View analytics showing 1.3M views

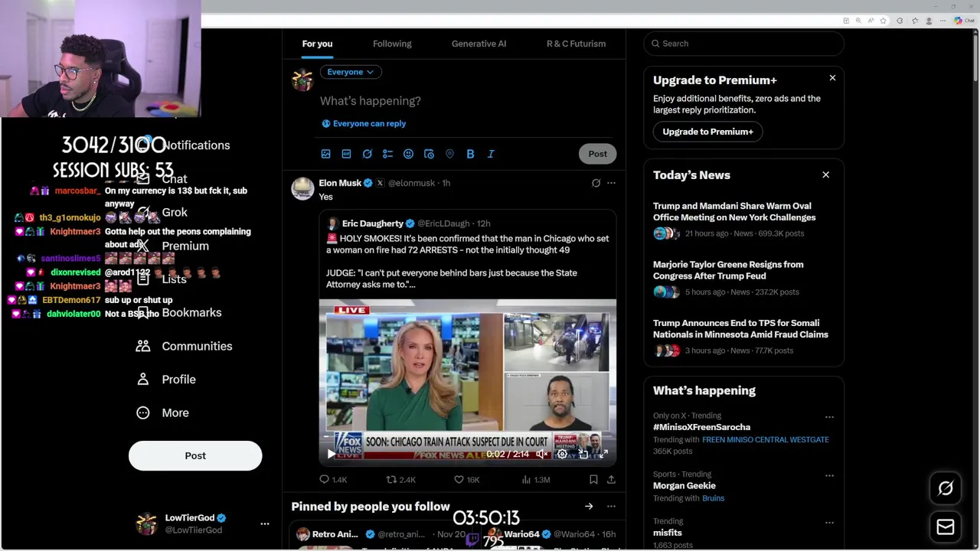point(535,480)
